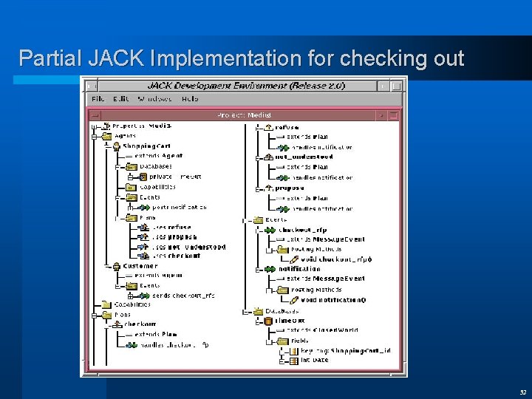The width and height of the screenshot is (532, 399).
Task: Click the int Date field icon
Action: 294,361
